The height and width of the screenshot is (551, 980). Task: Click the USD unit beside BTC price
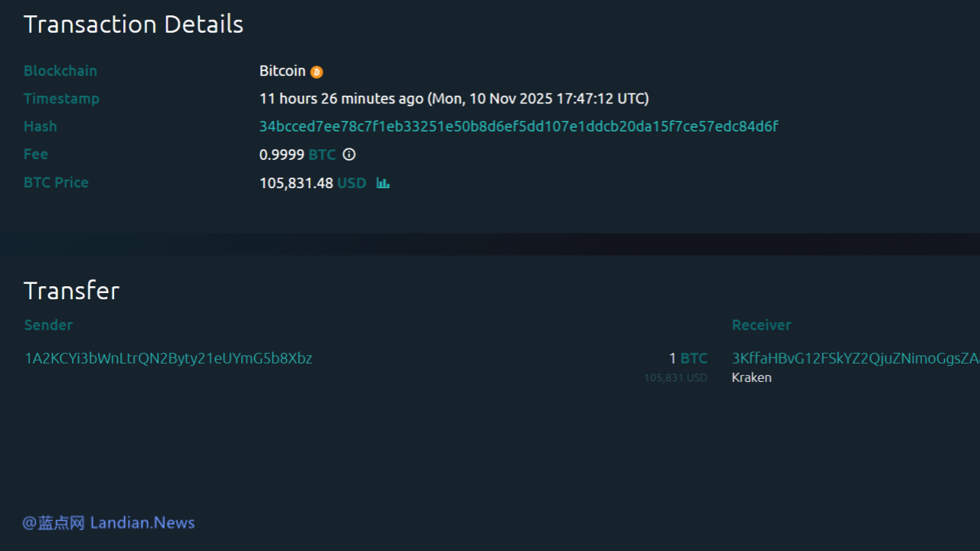tap(351, 183)
